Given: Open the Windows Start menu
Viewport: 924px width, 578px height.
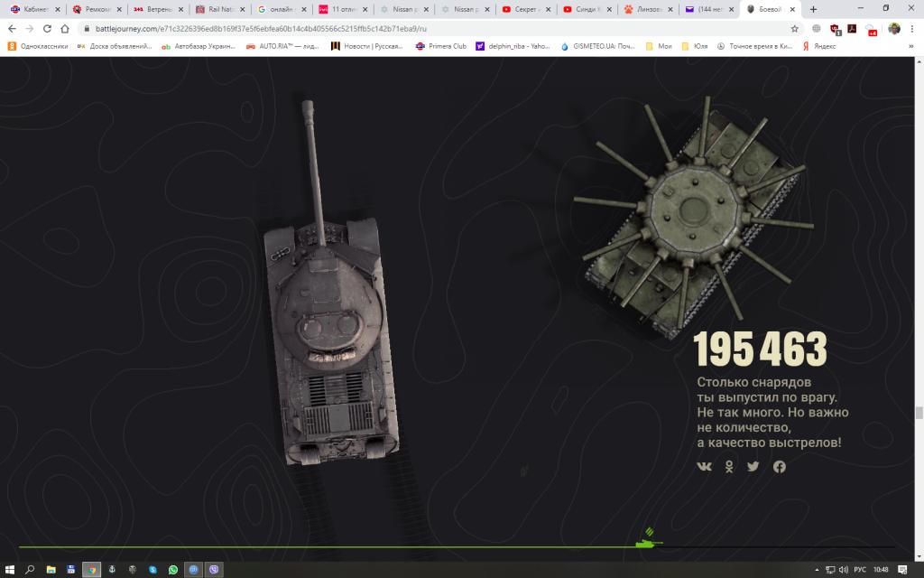Looking at the screenshot, I should [9, 570].
